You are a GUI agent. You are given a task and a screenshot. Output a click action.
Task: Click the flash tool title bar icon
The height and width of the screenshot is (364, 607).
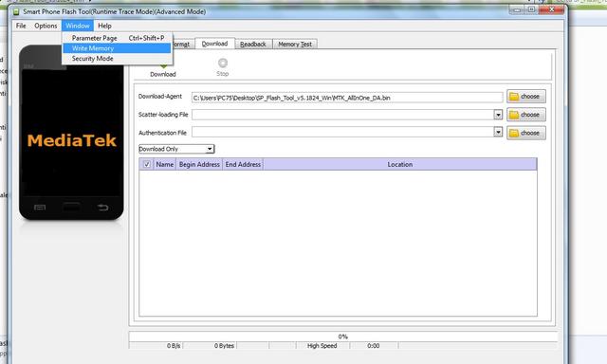(x=16, y=11)
